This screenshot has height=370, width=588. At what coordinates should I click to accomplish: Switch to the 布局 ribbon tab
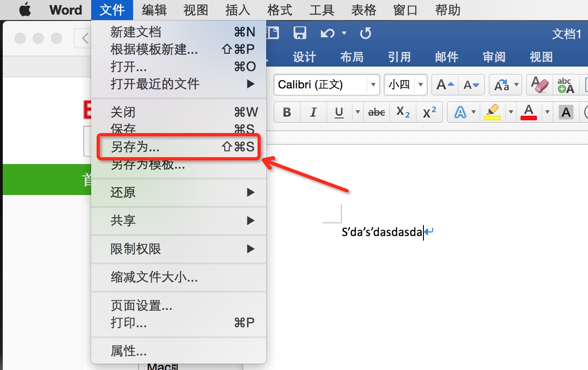click(x=352, y=57)
